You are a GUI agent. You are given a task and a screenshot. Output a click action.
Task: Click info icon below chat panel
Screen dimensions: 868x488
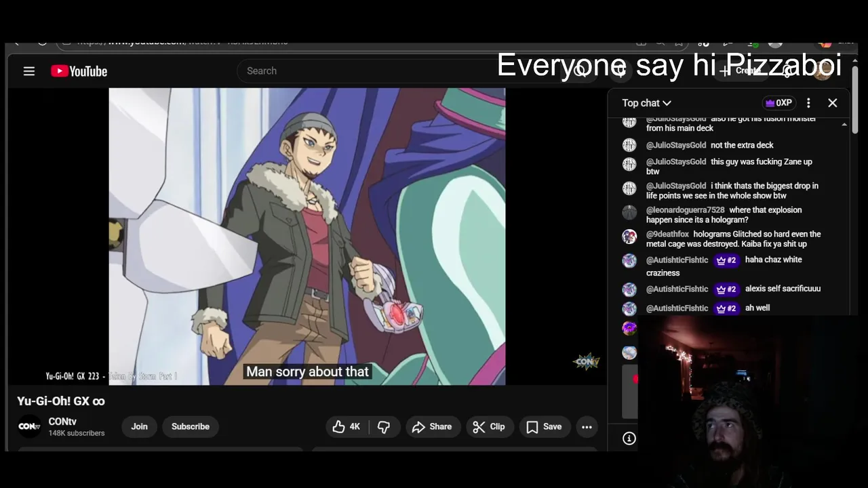pyautogui.click(x=629, y=439)
